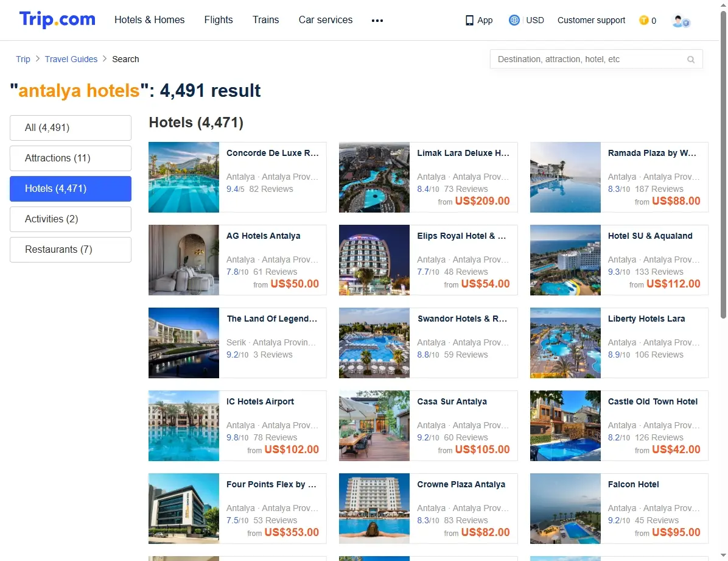
Task: Click the Trip breadcrumb link
Action: [x=23, y=59]
